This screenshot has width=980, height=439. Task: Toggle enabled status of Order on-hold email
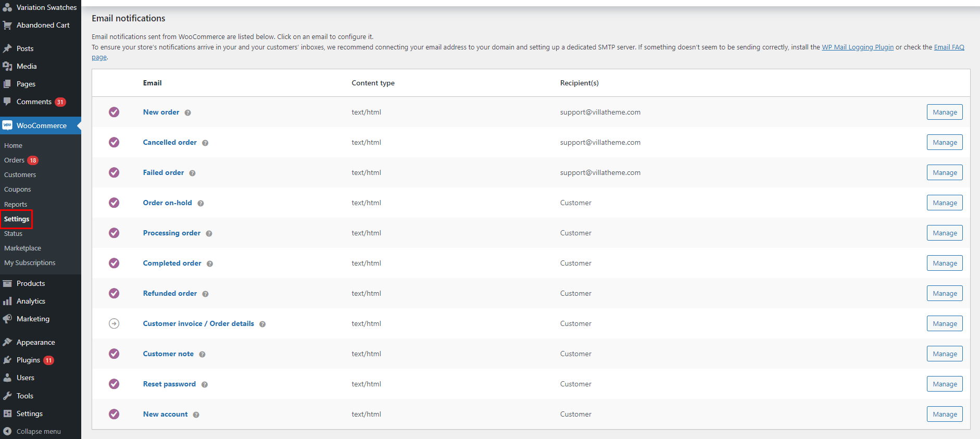click(x=114, y=203)
